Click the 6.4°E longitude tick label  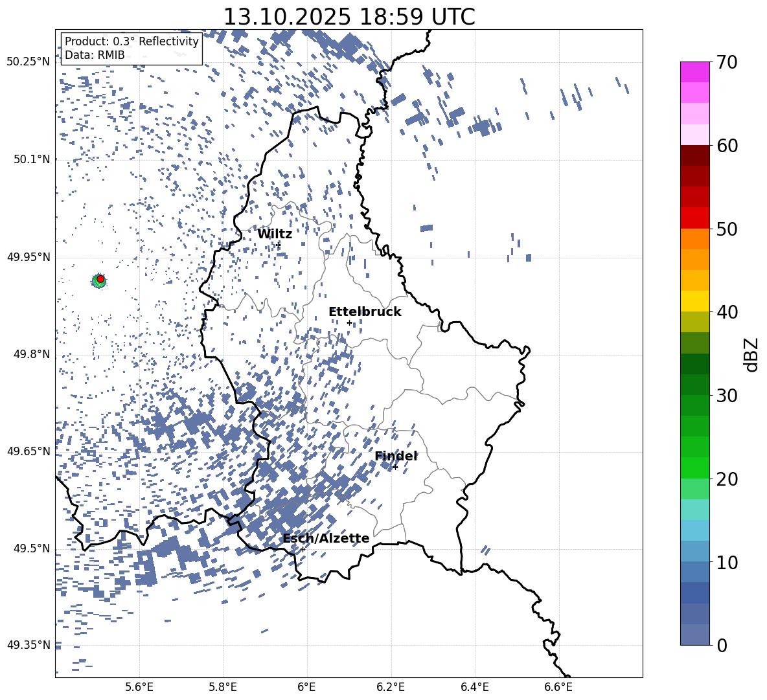[474, 687]
